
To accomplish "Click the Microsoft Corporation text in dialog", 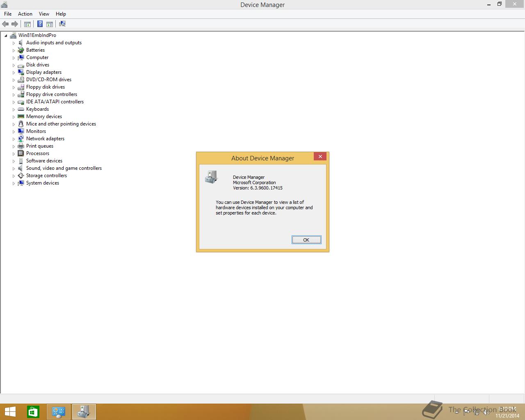I will pos(254,183).
